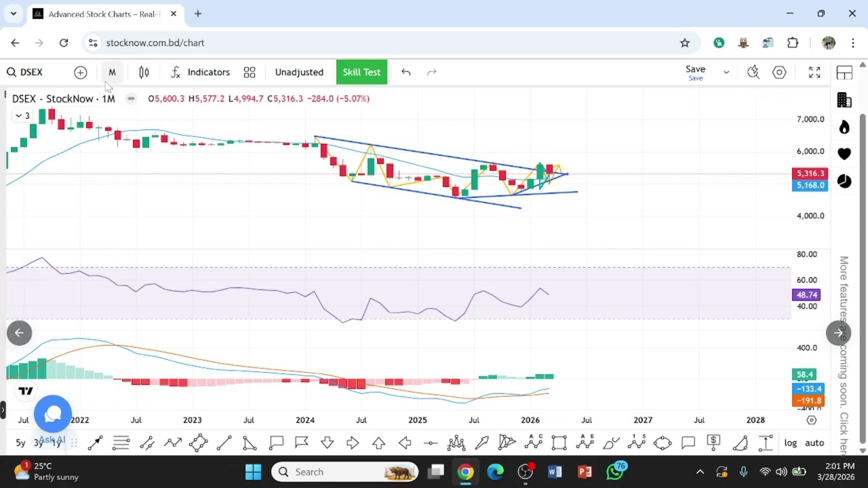Open quick search magnifier icon

tap(753, 73)
